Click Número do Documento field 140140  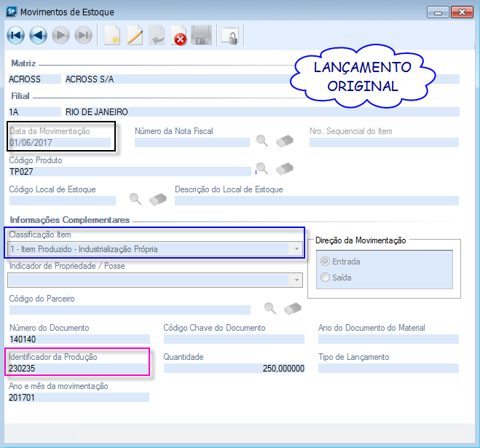(79, 339)
